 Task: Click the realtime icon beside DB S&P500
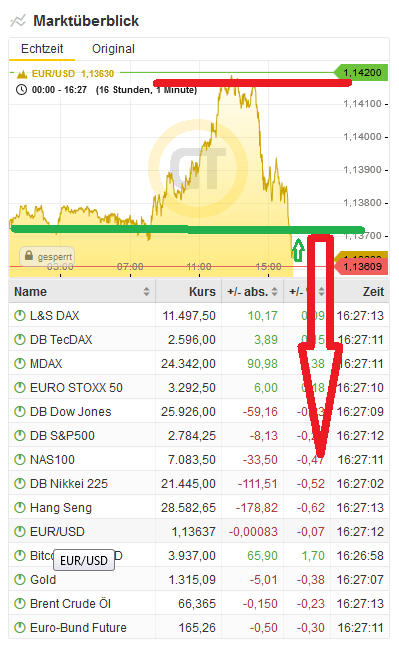click(20, 436)
